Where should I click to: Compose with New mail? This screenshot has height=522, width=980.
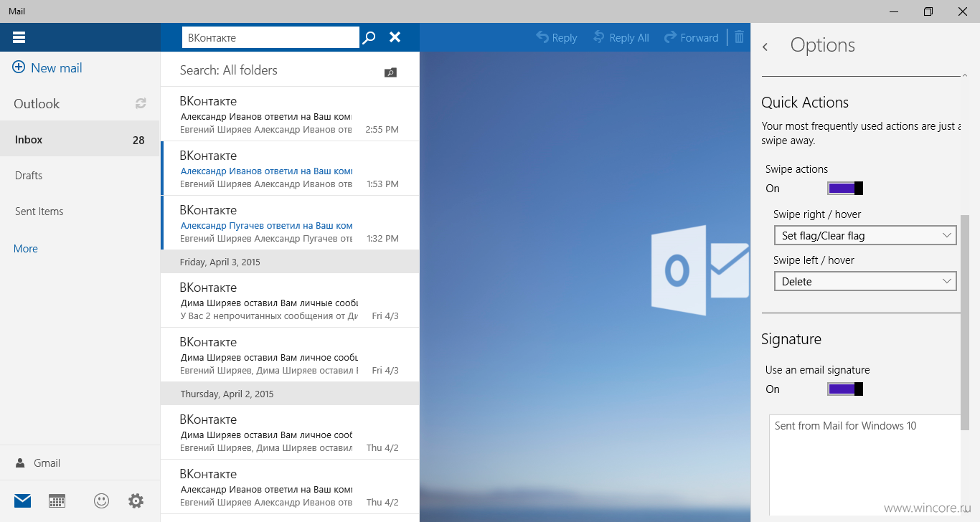point(47,68)
